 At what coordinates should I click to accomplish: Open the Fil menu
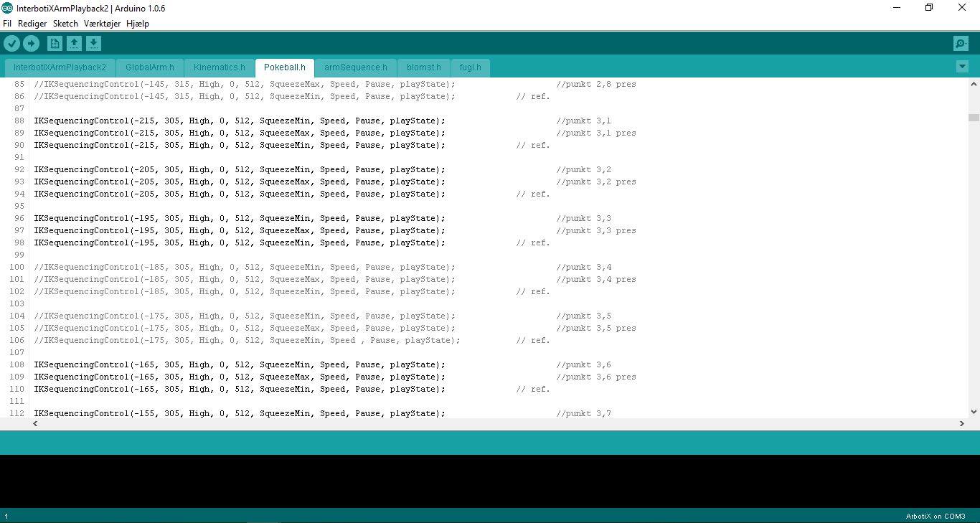[x=7, y=24]
